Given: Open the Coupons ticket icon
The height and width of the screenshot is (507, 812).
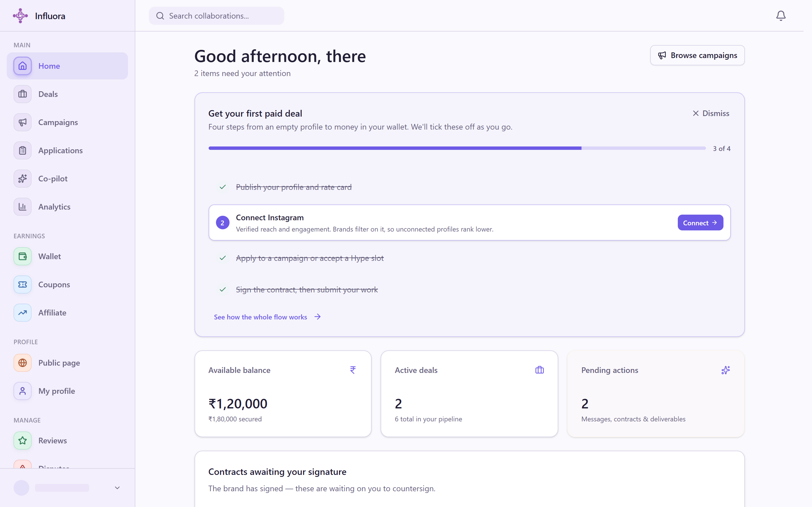Looking at the screenshot, I should tap(23, 284).
